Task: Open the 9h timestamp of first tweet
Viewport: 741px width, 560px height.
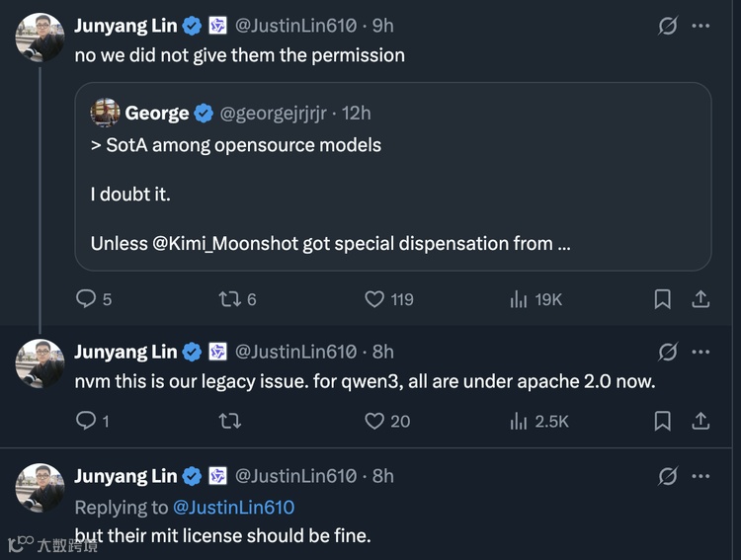Action: point(382,27)
